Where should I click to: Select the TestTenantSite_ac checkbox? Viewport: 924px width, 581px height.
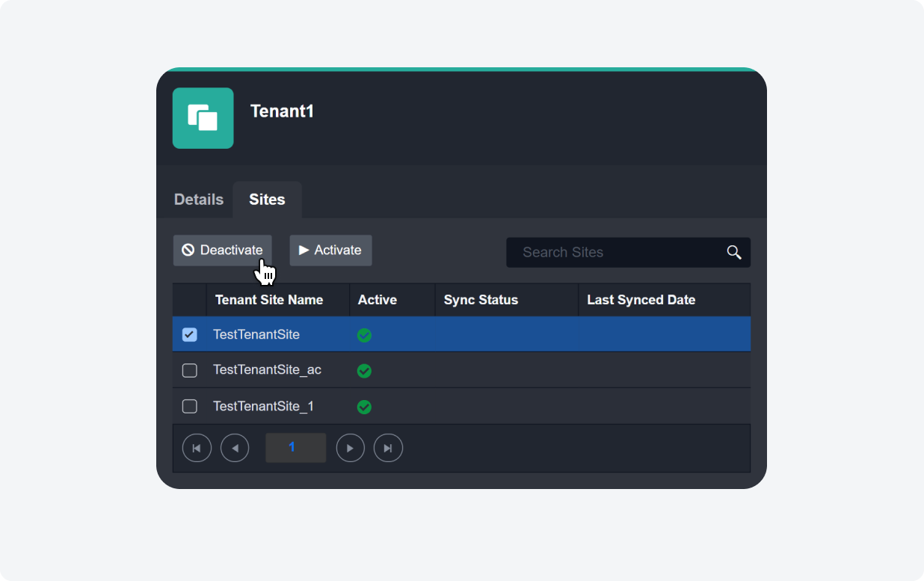190,370
